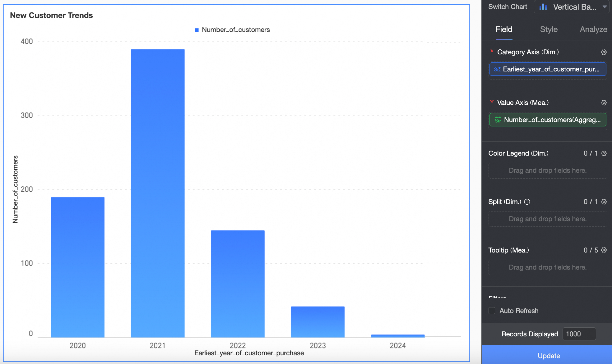Screen dimensions: 612x364
Task: Click the Update button
Action: click(549, 356)
